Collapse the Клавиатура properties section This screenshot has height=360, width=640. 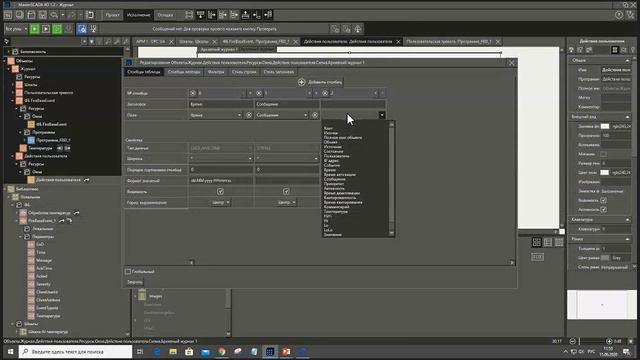point(627,220)
